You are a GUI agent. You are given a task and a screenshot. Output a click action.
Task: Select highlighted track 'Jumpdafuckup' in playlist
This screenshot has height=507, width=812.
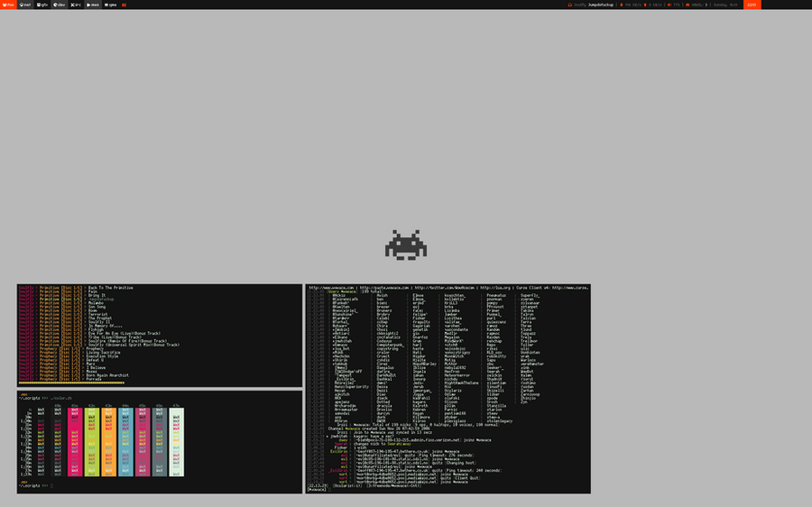101,300
